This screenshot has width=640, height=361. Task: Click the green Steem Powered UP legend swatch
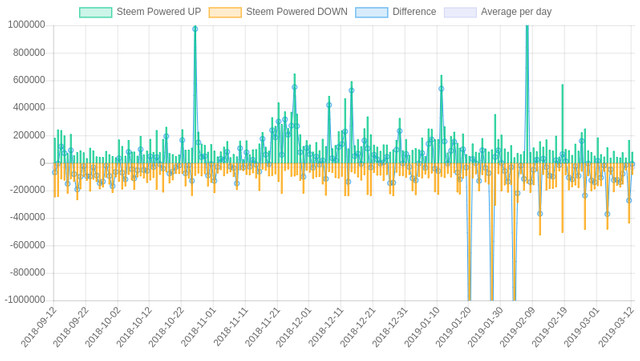click(96, 12)
